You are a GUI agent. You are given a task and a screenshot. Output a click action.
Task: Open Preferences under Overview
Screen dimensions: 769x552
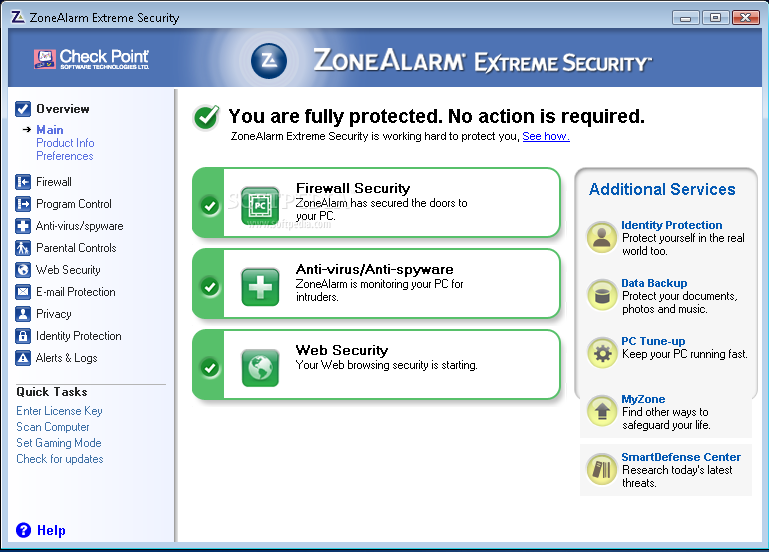click(65, 156)
